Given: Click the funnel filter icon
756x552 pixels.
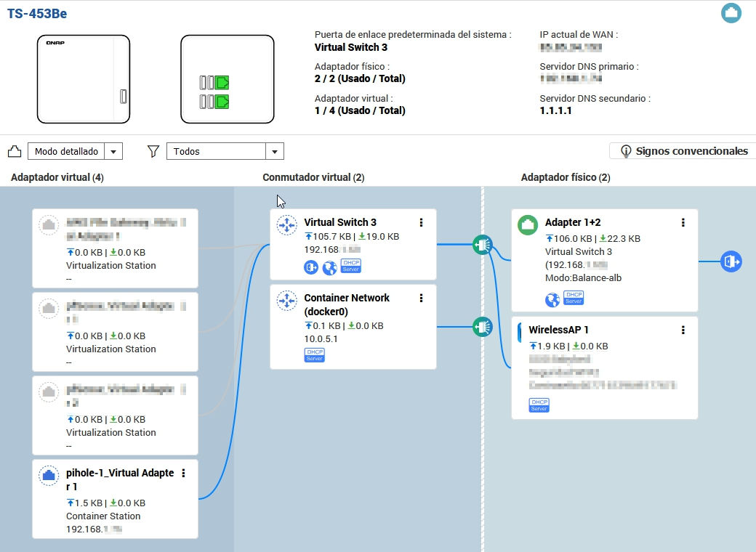Looking at the screenshot, I should [x=153, y=151].
